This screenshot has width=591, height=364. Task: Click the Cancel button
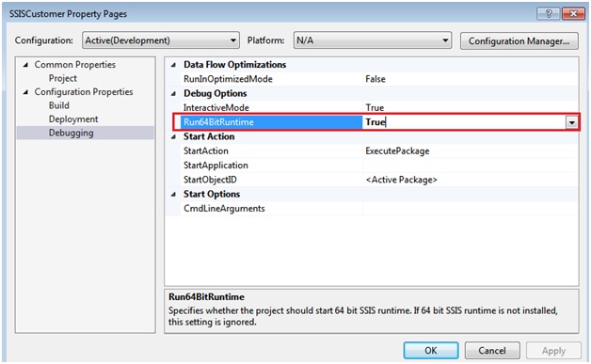pos(492,351)
